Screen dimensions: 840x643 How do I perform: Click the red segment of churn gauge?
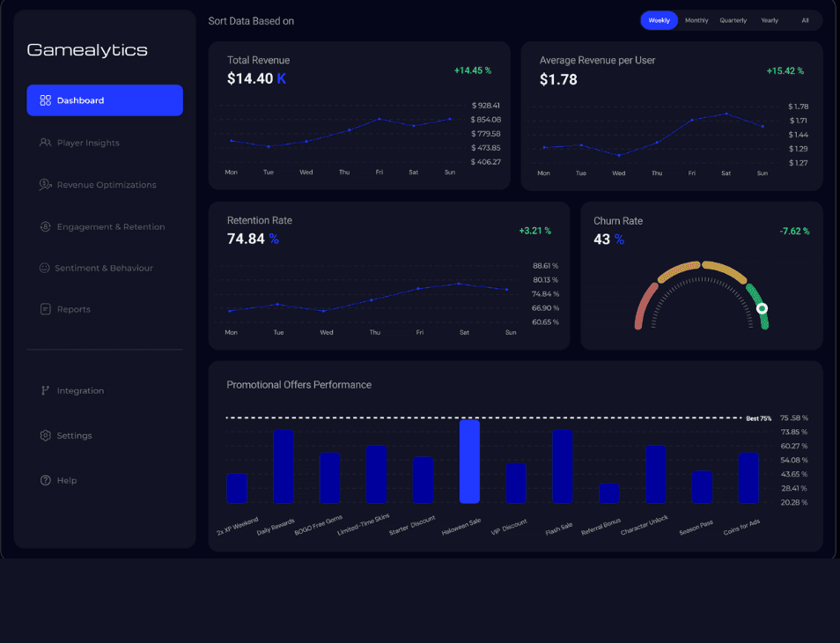[x=645, y=307]
